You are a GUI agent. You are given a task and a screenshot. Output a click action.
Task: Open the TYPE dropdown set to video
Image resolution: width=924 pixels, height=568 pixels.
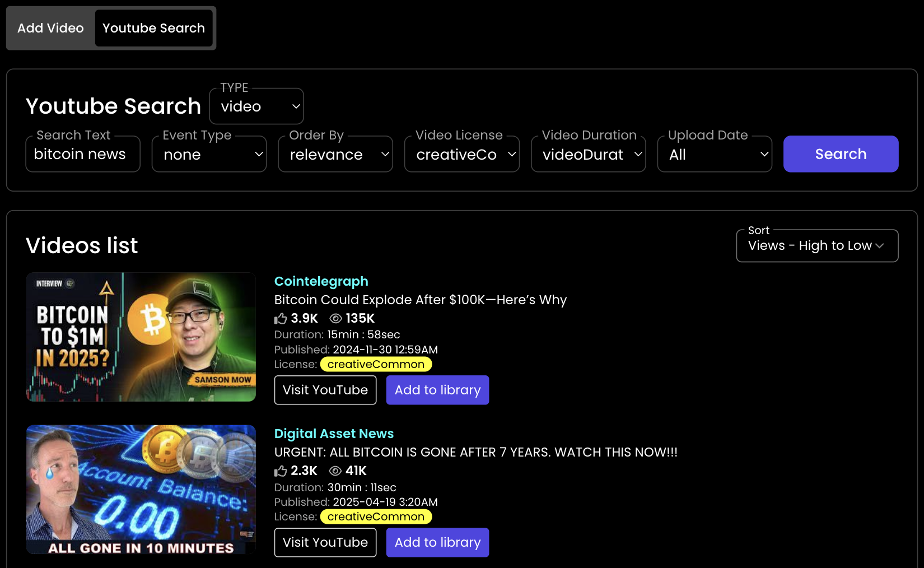256,106
